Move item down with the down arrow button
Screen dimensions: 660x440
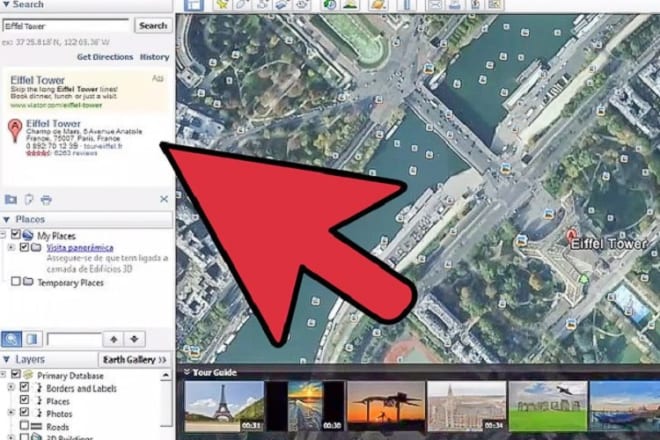click(134, 339)
